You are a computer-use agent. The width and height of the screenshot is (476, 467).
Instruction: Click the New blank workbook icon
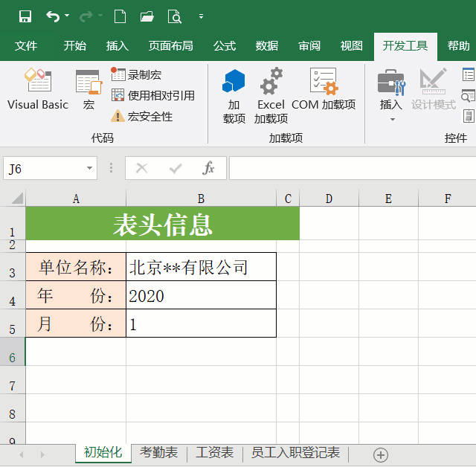(120, 16)
